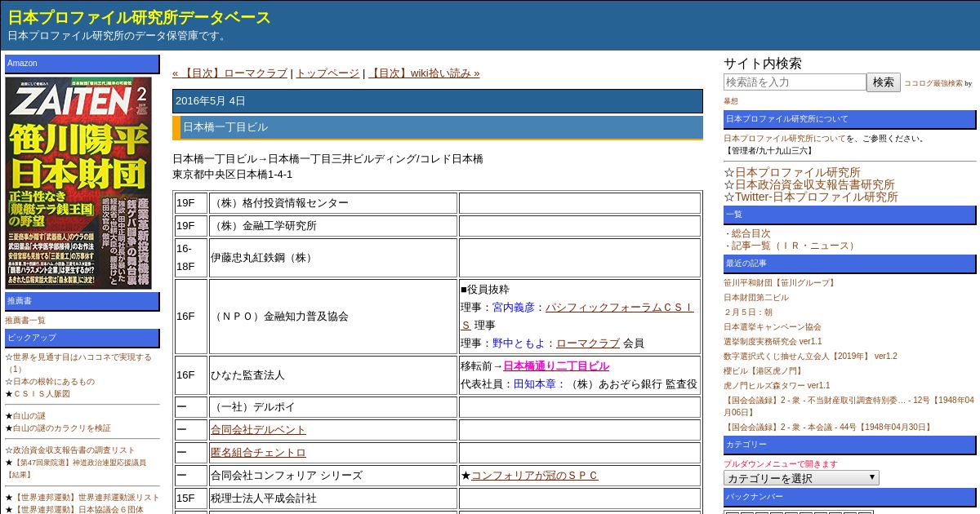Open 選挙制度実務研究会 ver1.1 article

coord(773,342)
